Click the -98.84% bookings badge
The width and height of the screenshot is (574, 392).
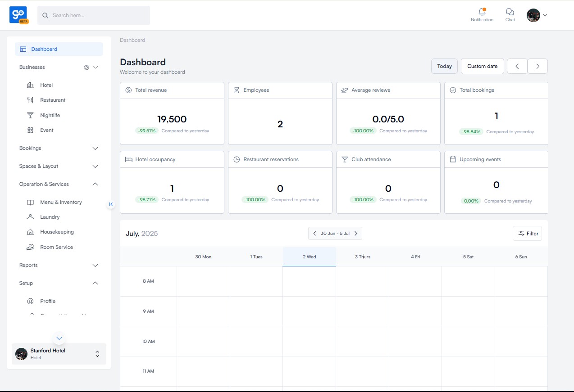click(x=471, y=132)
